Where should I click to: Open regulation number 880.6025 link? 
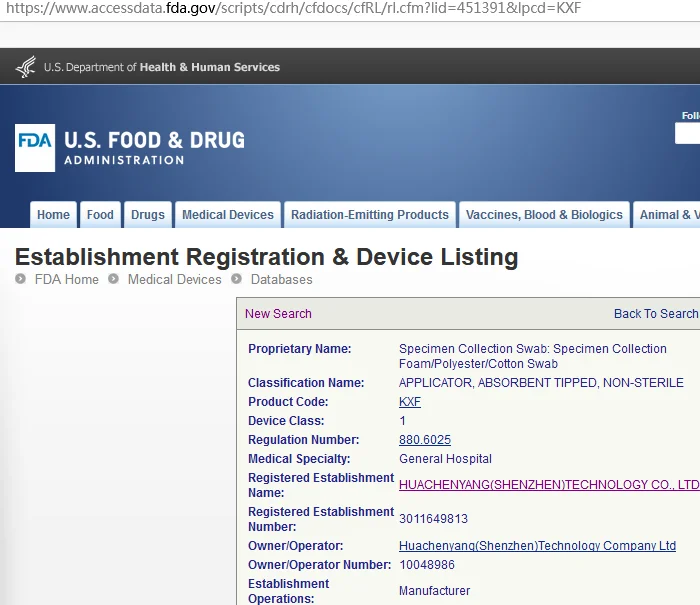pos(425,440)
